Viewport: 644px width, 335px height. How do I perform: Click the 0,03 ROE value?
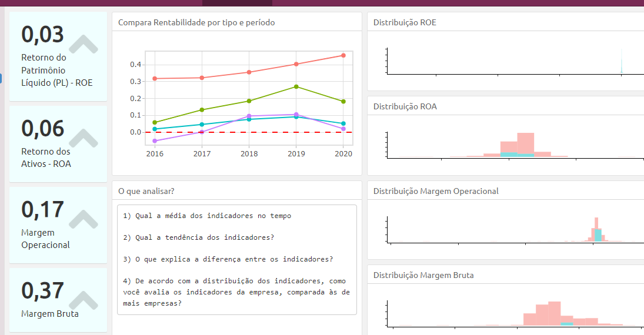tap(42, 35)
